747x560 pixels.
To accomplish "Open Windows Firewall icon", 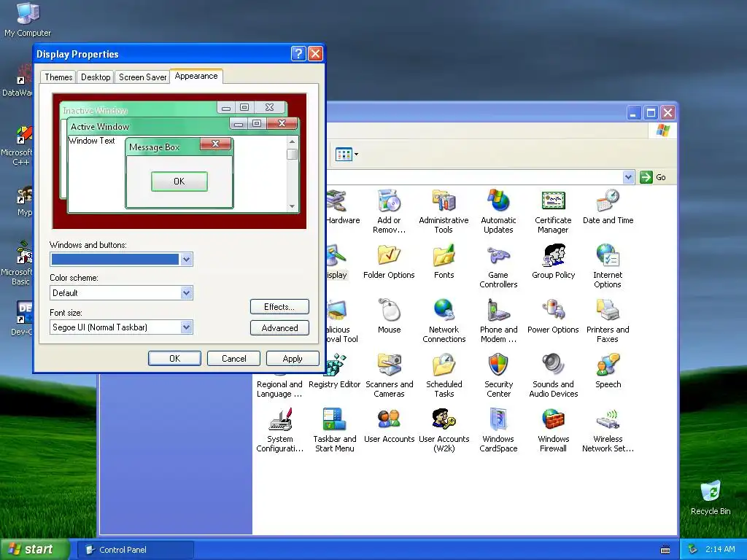I will [x=553, y=430].
